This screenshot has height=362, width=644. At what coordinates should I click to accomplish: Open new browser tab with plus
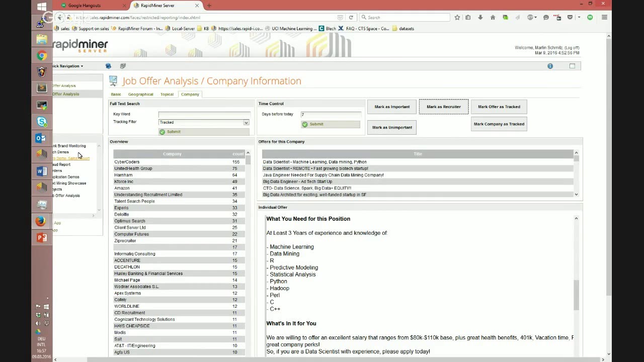[209, 6]
